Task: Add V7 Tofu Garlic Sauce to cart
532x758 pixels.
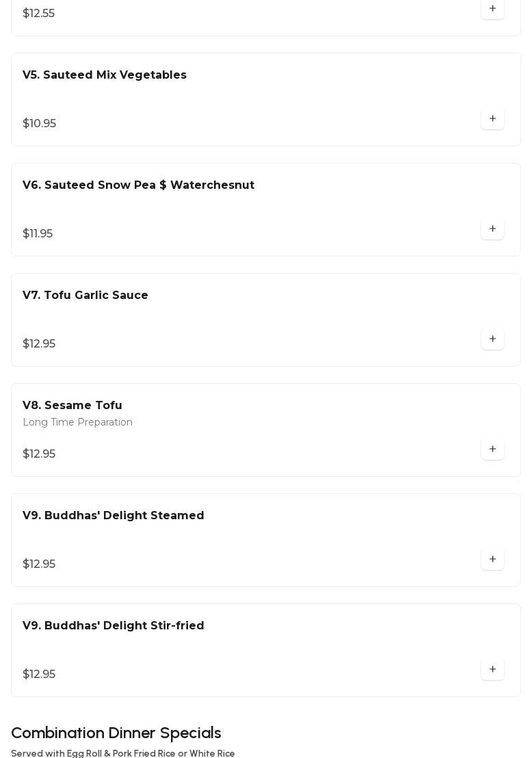Action: (x=492, y=339)
